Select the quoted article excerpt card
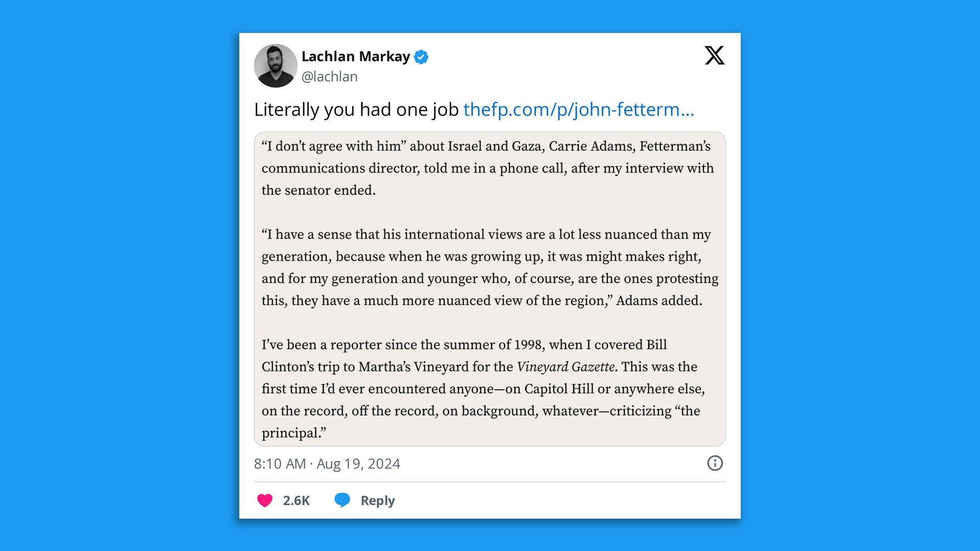This screenshot has width=980, height=551. (x=490, y=288)
